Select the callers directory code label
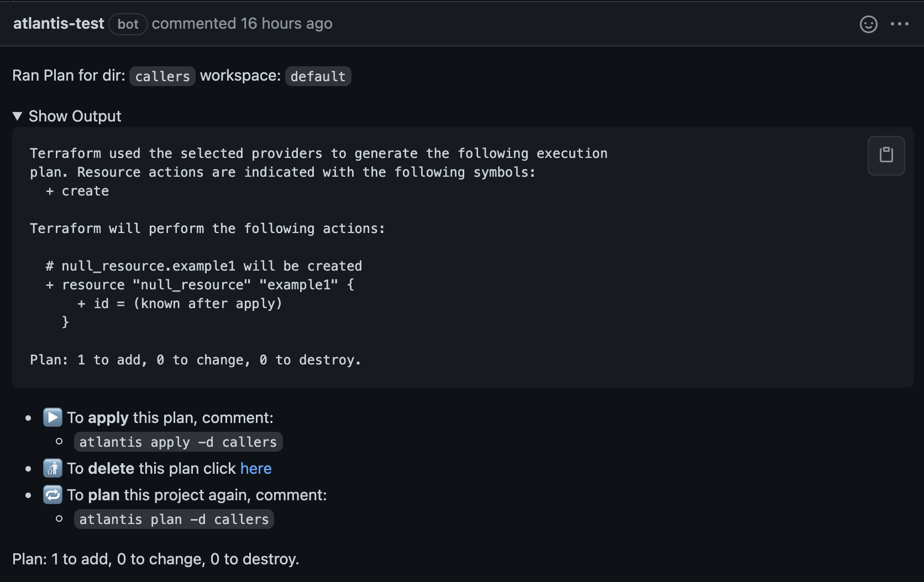Image resolution: width=924 pixels, height=582 pixels. 162,76
